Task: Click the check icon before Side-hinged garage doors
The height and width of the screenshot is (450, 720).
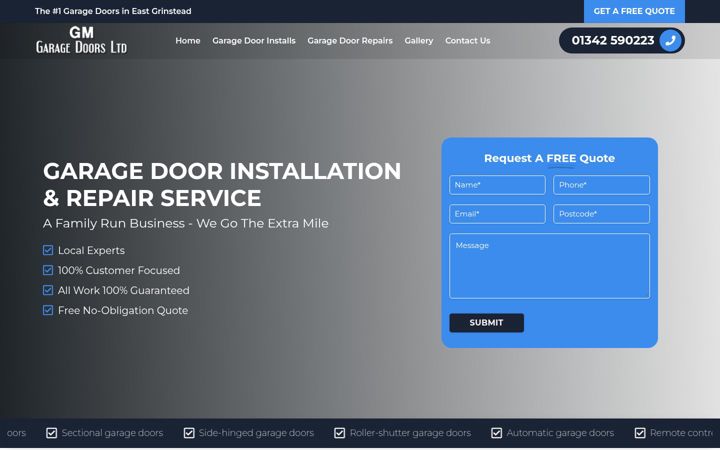Action: pos(189,433)
